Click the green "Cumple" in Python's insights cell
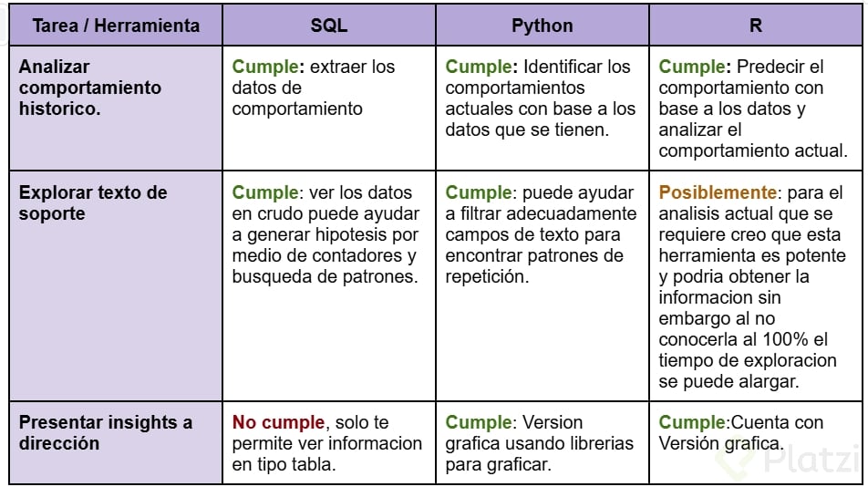 click(478, 422)
